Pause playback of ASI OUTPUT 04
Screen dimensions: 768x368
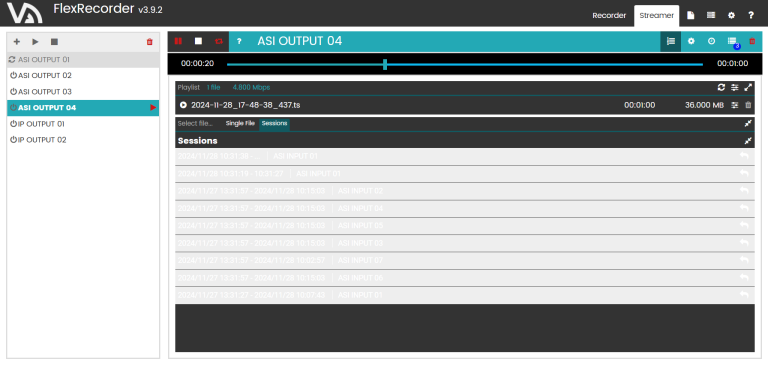pyautogui.click(x=178, y=41)
